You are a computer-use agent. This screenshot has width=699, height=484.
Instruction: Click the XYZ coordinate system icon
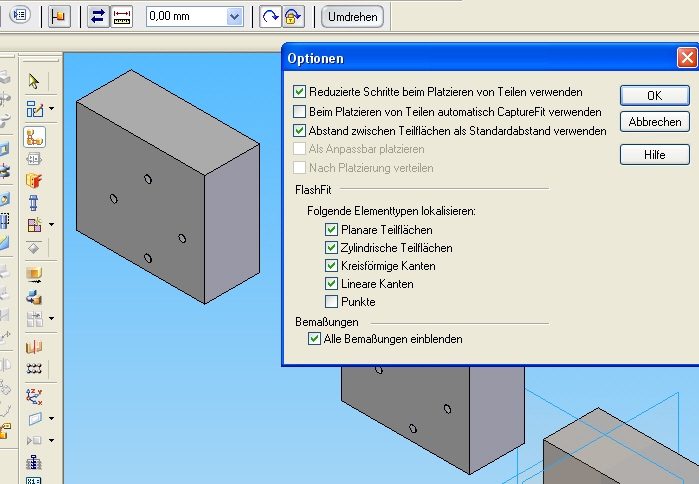click(x=34, y=396)
